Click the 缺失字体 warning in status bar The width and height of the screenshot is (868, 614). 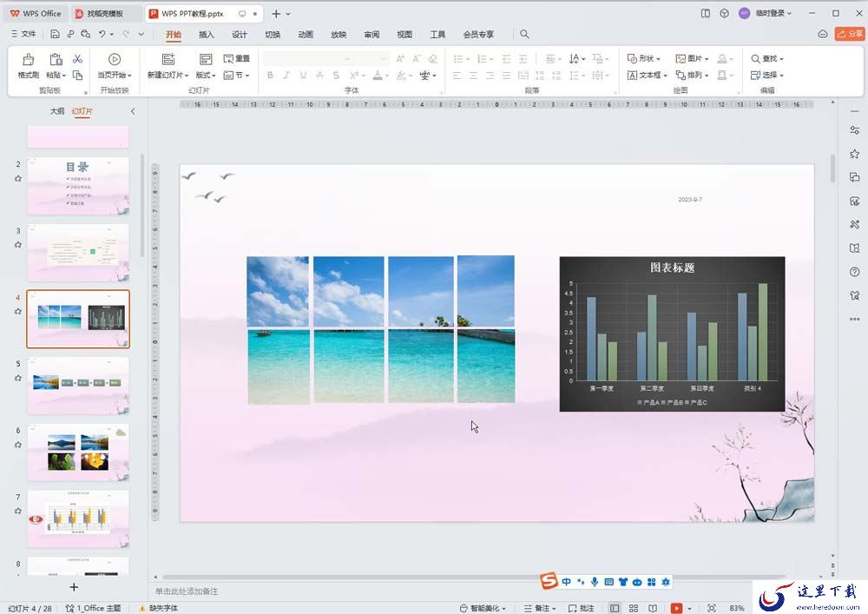tap(158, 608)
